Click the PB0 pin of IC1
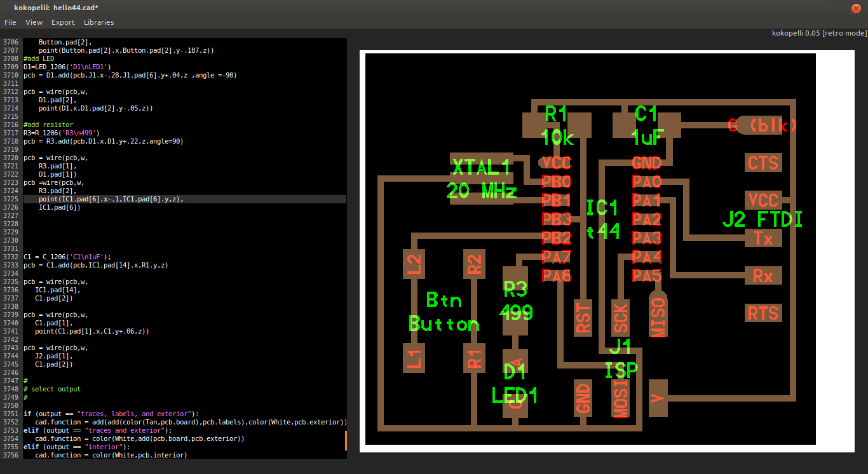Screen dimensions: 868x474 click(557, 182)
